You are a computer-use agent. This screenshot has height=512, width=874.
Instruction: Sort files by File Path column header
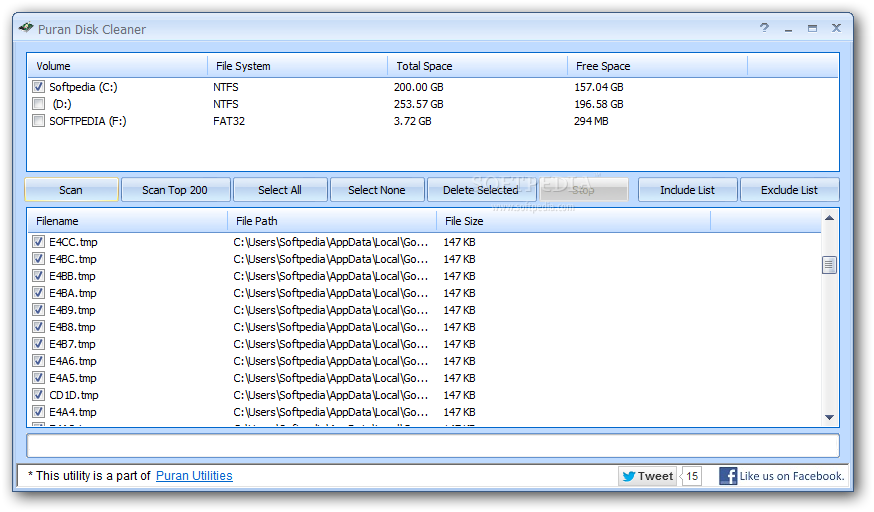pos(332,221)
